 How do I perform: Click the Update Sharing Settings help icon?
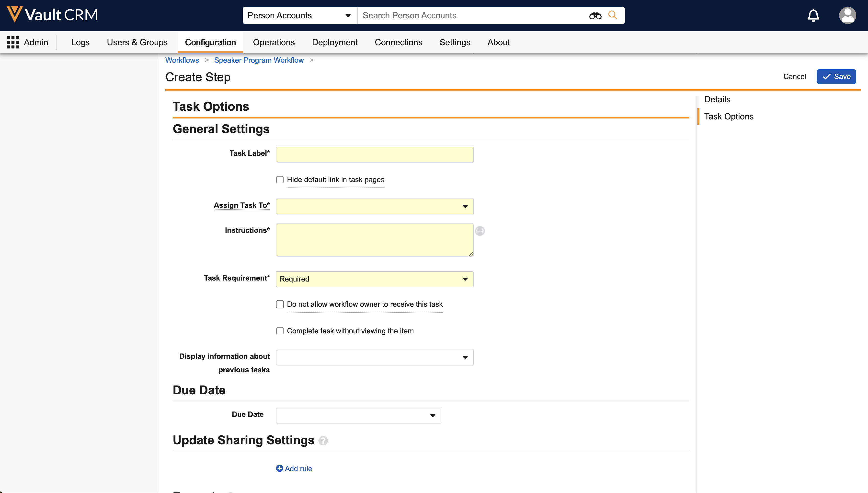coord(323,441)
